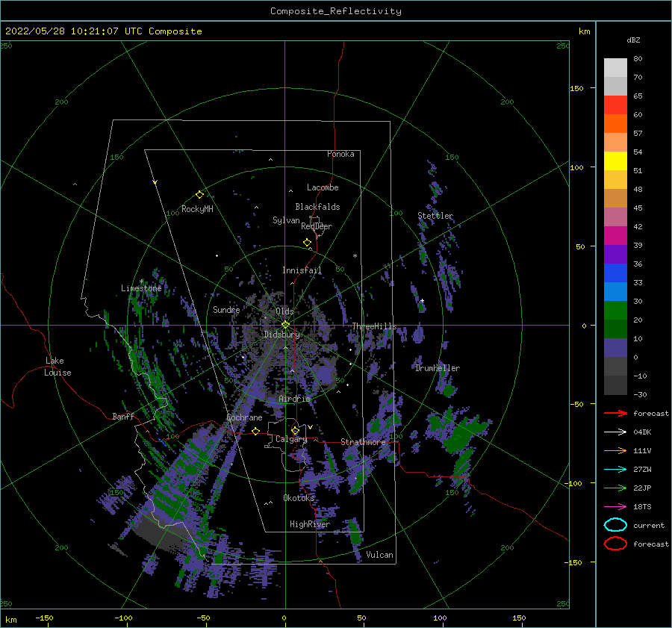Screen dimensions: 672x628
Task: Click the Didsbury label on map
Action: 282,335
